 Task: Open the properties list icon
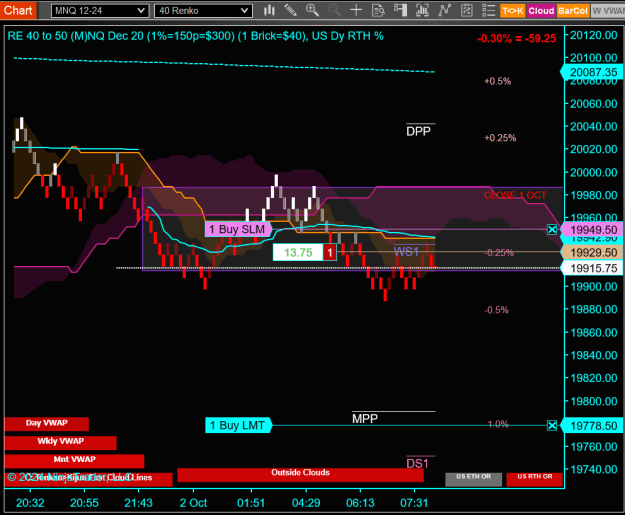(x=488, y=10)
